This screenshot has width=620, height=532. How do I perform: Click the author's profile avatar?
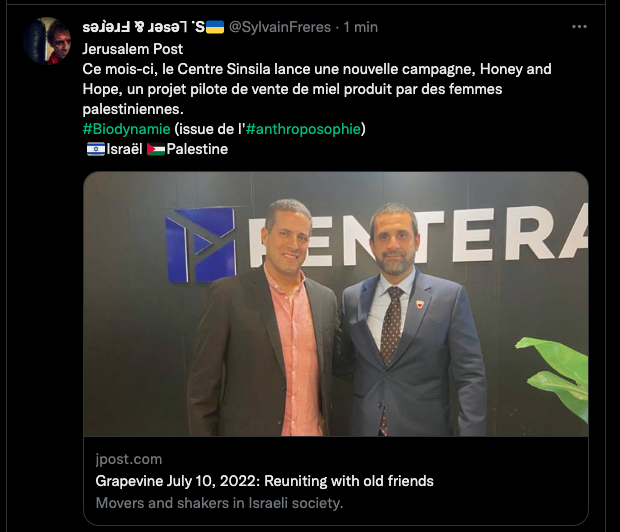(47, 41)
